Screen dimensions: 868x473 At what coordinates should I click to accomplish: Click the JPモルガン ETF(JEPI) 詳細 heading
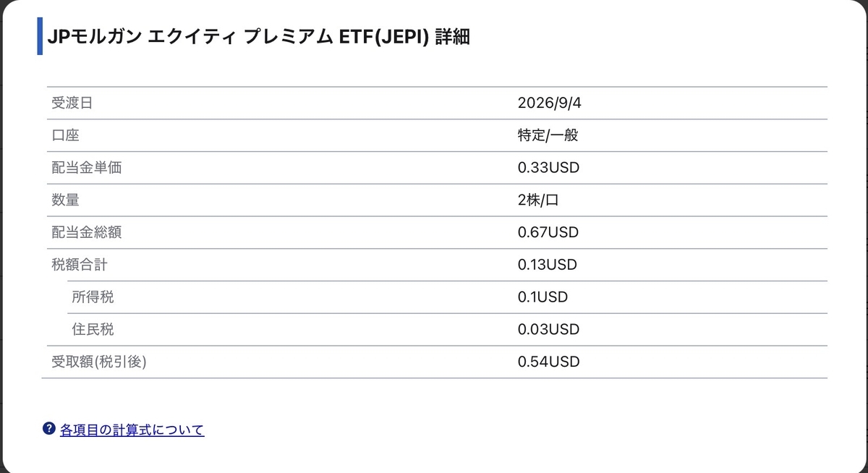coord(258,38)
